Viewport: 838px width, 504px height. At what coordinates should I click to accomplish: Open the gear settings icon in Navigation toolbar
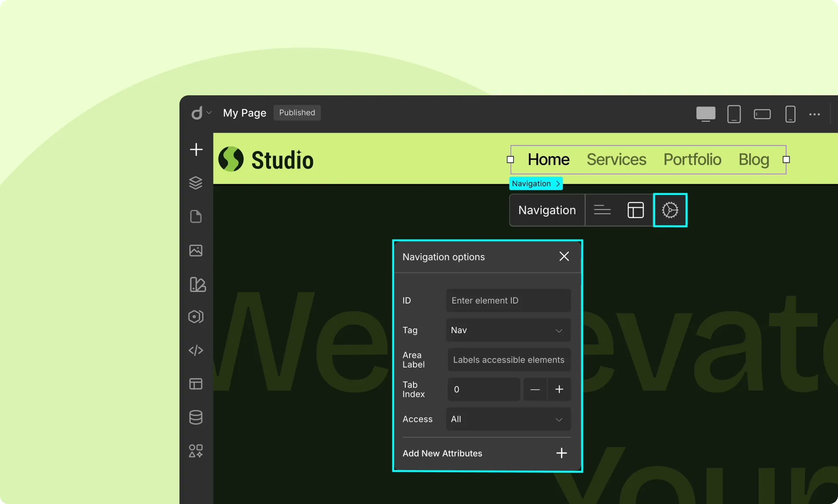(x=670, y=210)
